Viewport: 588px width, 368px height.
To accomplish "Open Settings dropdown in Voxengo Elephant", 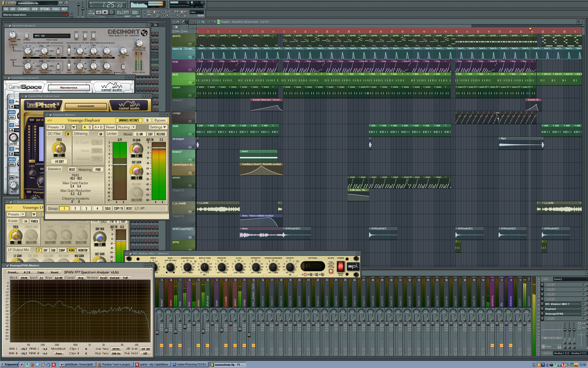I will point(158,127).
